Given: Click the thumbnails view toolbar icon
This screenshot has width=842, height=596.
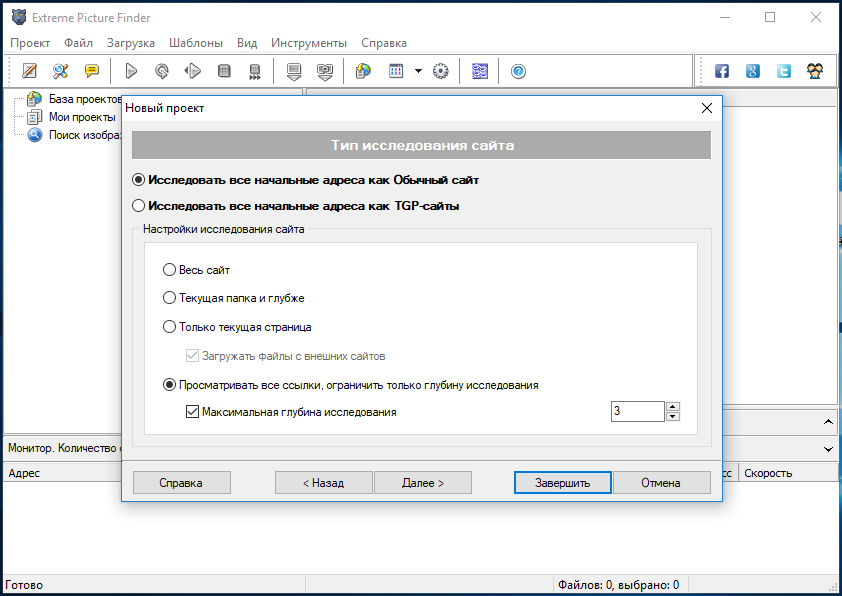Looking at the screenshot, I should pos(396,71).
